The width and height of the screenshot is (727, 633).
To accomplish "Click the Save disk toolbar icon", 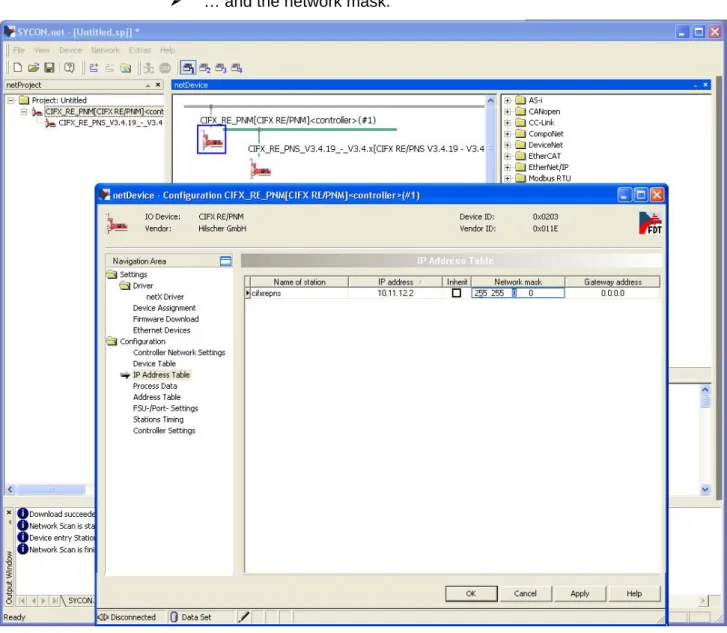I will tap(49, 68).
